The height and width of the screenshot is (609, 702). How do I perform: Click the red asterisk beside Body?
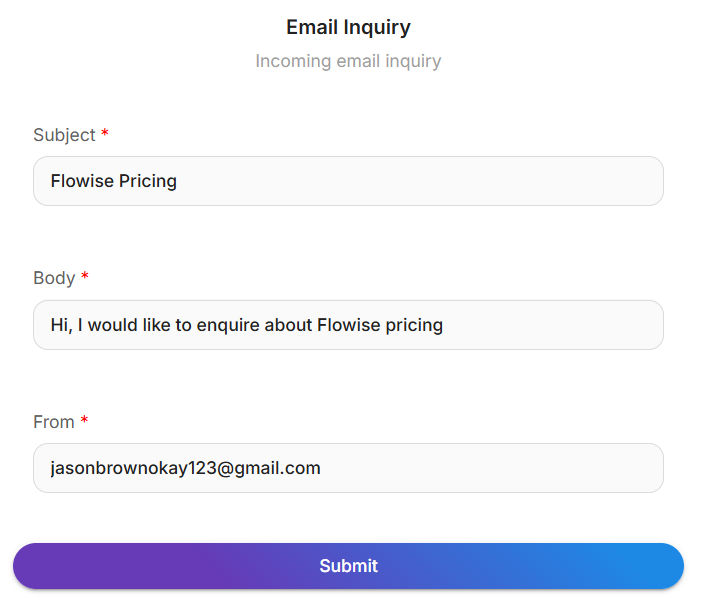coord(85,278)
